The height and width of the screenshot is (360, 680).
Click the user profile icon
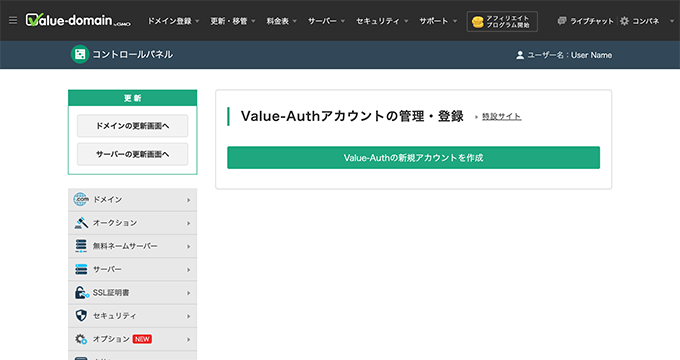[520, 55]
